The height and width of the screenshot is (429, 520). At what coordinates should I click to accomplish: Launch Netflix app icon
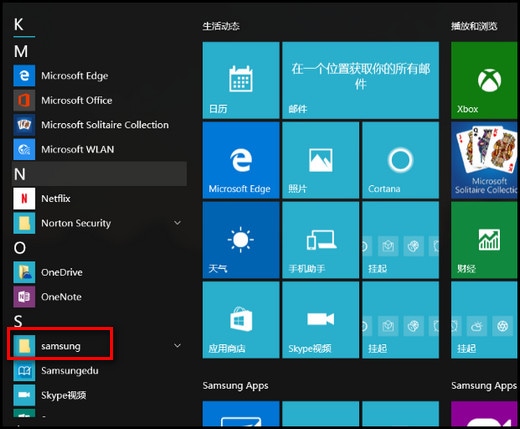24,199
